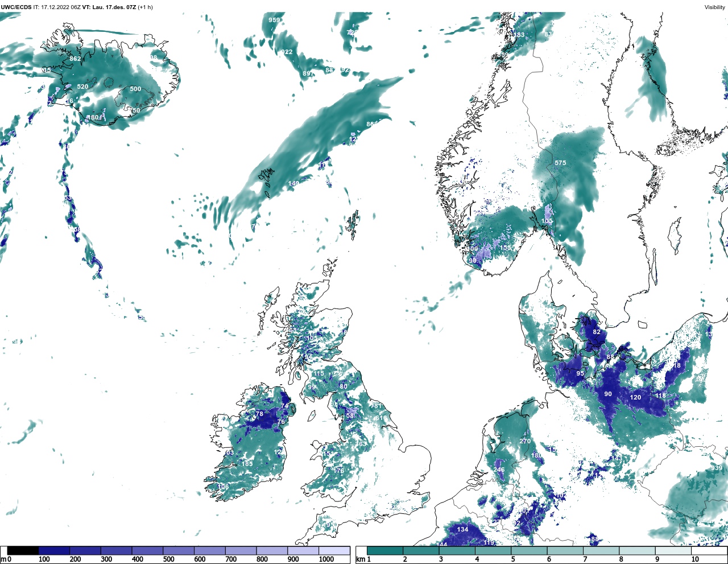Click the '5' tick label on the km legend
This screenshot has height=564, width=728.
pyautogui.click(x=513, y=559)
